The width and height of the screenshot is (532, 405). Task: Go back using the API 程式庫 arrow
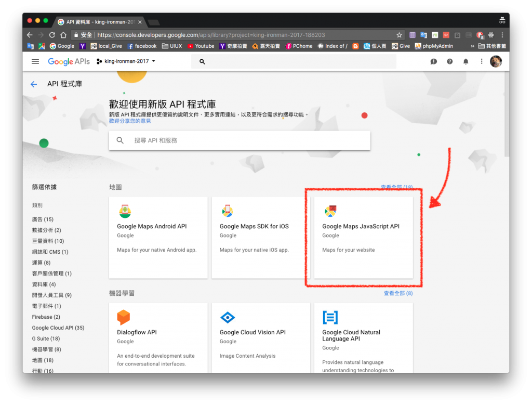[34, 84]
